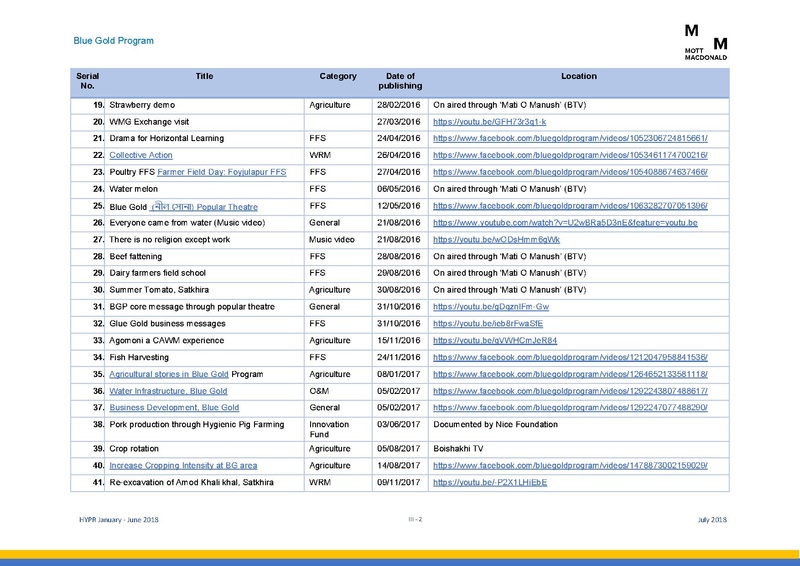Viewport: 800px width, 566px height.
Task: Click the Blue Gold 'Popular Theatre' title link
Action: (204, 207)
